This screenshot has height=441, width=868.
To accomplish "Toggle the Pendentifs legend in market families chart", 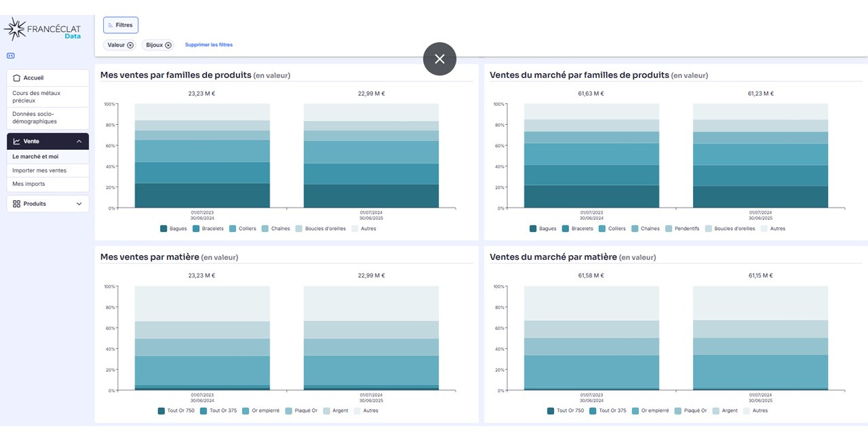I will [x=682, y=229].
